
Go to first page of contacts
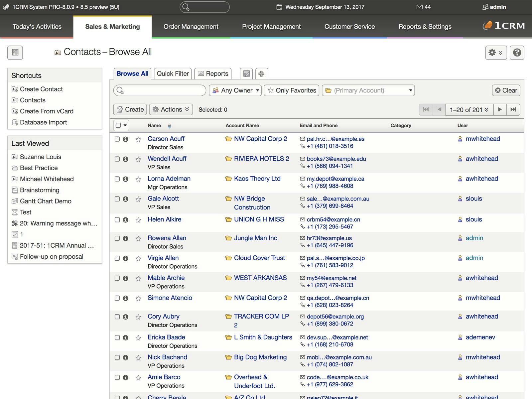coord(426,109)
